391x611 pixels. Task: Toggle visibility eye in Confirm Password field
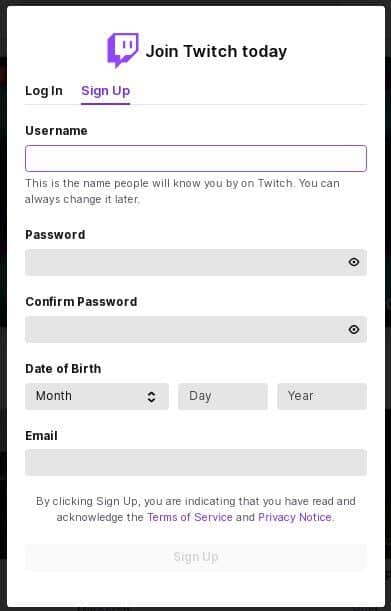[x=354, y=330]
